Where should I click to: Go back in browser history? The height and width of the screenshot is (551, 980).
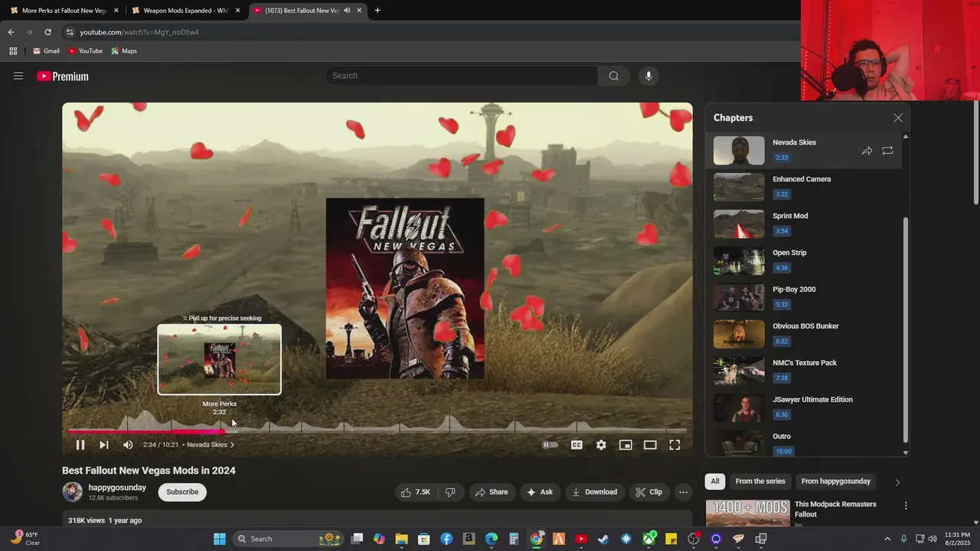point(11,32)
